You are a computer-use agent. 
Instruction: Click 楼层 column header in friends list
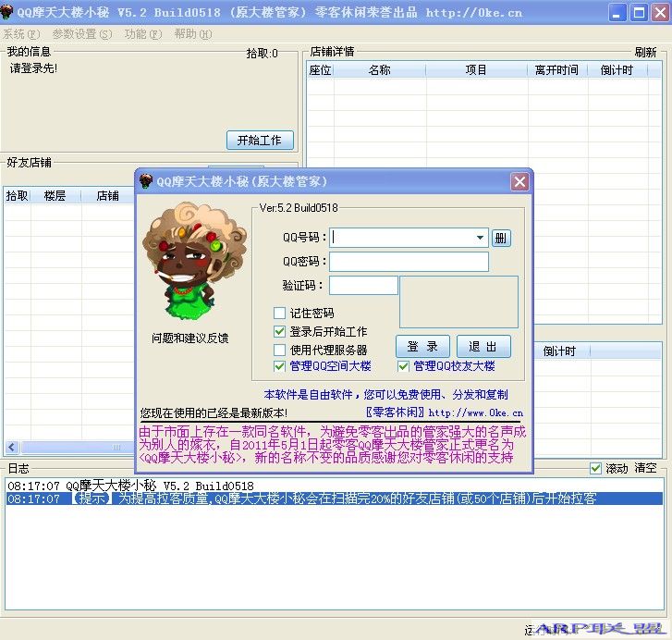(x=55, y=196)
